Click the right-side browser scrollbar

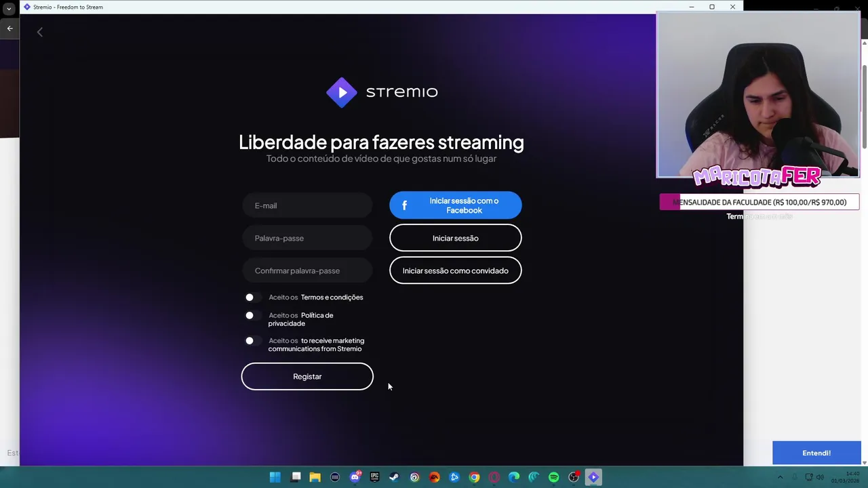864,107
